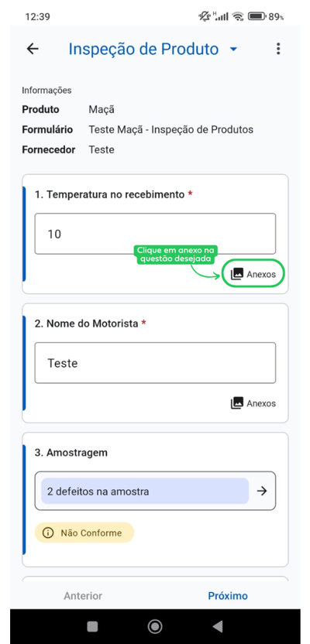Select the '3. Amostragem' question heading
Image resolution: width=310 pixels, height=644 pixels.
coord(71,453)
